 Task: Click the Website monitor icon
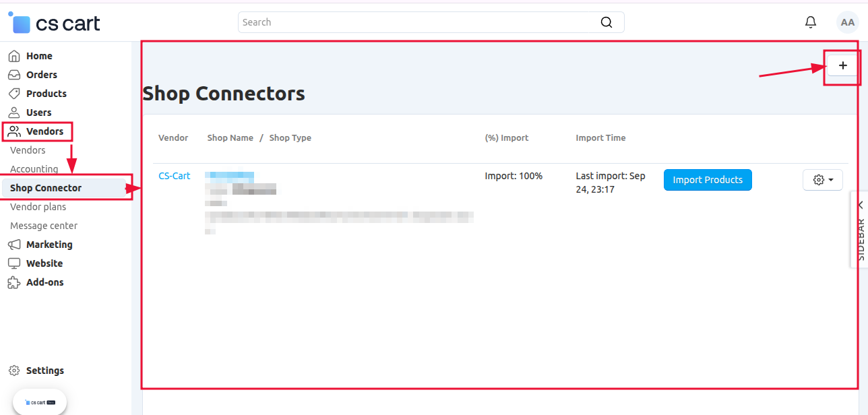pyautogui.click(x=14, y=263)
